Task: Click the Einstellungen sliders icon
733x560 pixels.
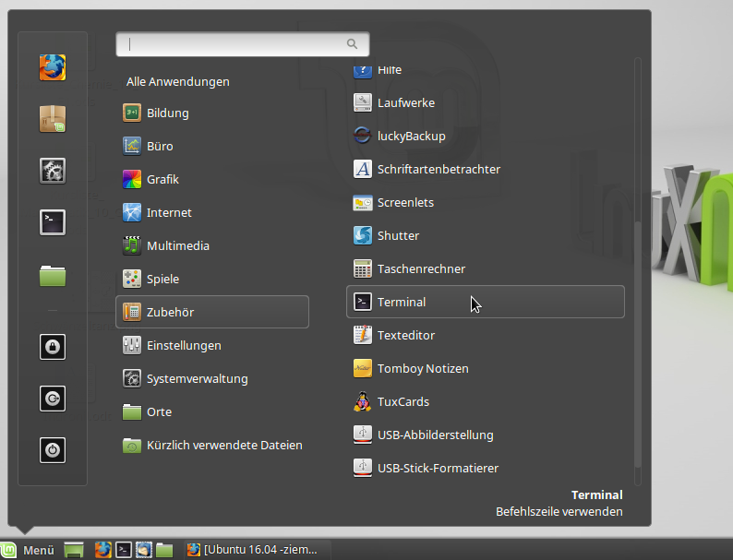Action: (x=132, y=346)
